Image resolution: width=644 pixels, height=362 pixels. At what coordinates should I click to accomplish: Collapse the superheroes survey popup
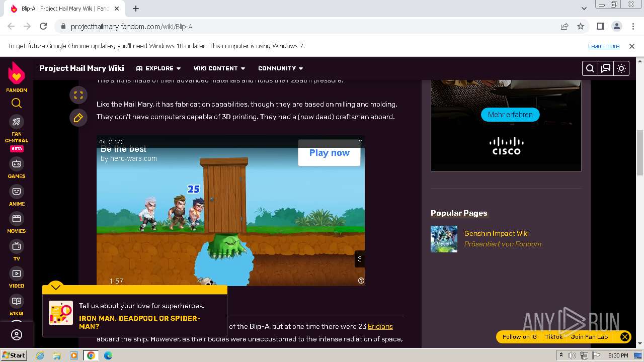(55, 287)
